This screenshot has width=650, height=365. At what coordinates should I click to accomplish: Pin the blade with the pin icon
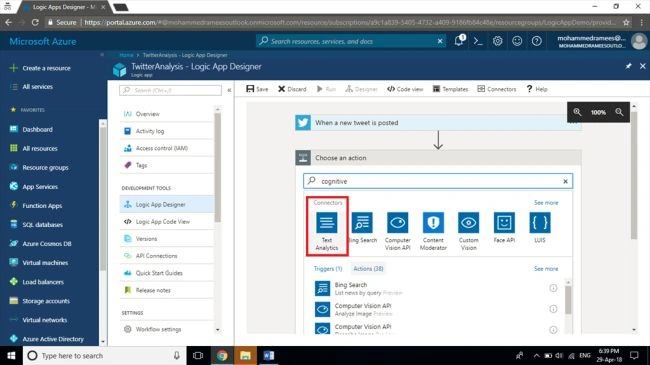click(628, 66)
